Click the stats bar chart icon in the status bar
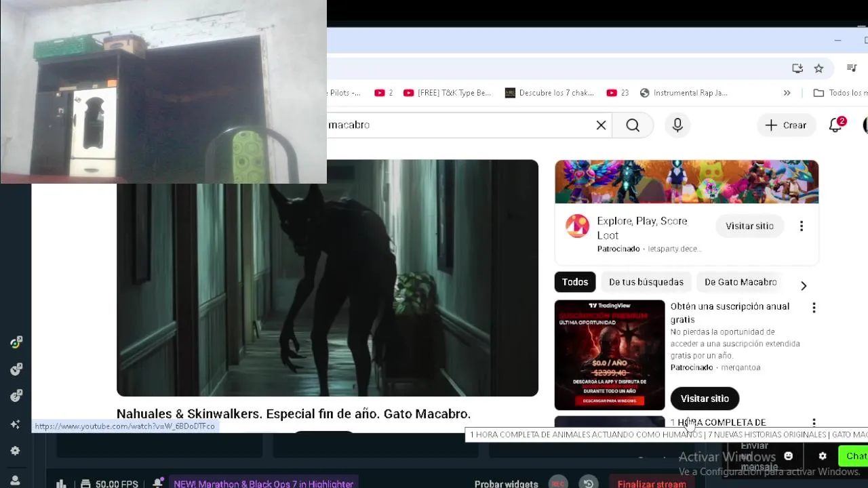The image size is (868, 488). coord(61,484)
